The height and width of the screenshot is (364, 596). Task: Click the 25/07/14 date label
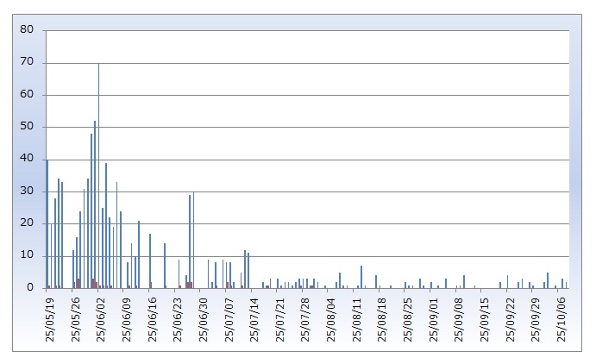tap(254, 317)
